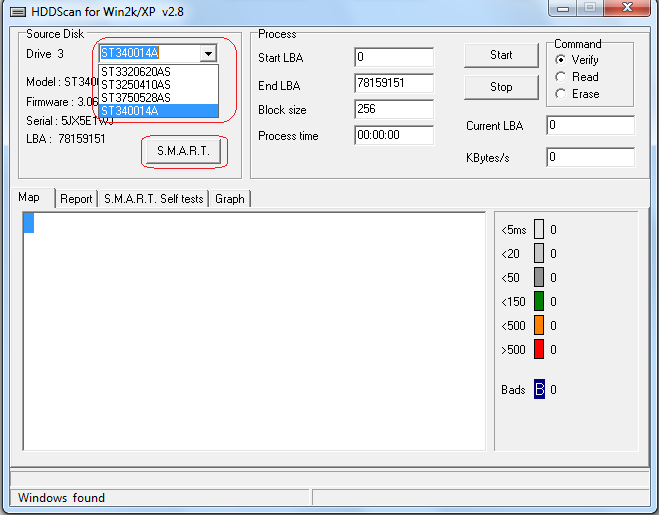Viewport: 659px width, 515px height.
Task: Click the Current LBA field
Action: click(590, 125)
